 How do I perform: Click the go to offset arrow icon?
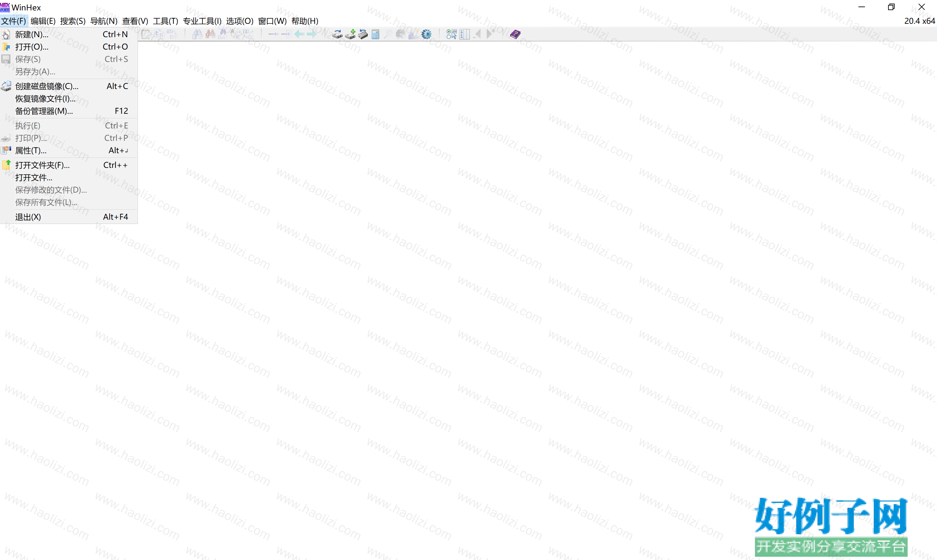coord(273,34)
